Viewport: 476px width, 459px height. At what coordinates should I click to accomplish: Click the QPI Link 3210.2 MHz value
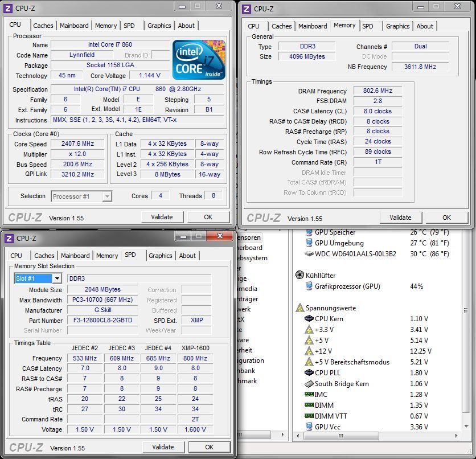77,174
